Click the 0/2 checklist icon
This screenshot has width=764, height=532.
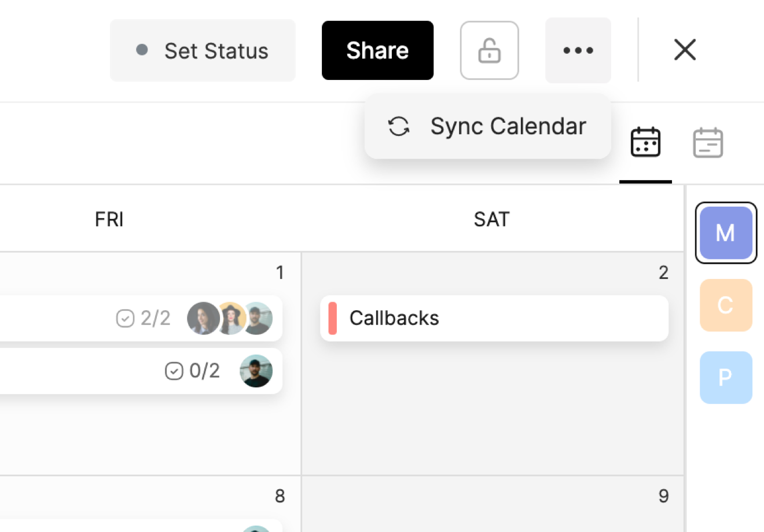[174, 371]
